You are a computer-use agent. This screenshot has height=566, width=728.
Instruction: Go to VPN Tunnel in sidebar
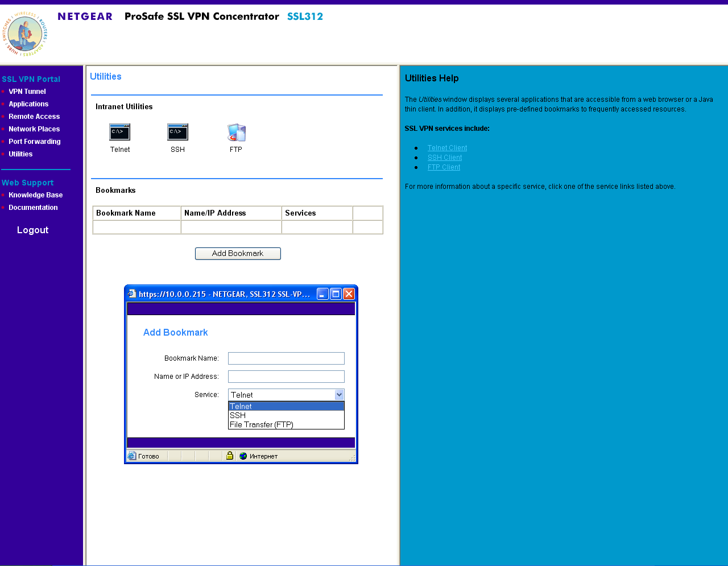pyautogui.click(x=27, y=92)
